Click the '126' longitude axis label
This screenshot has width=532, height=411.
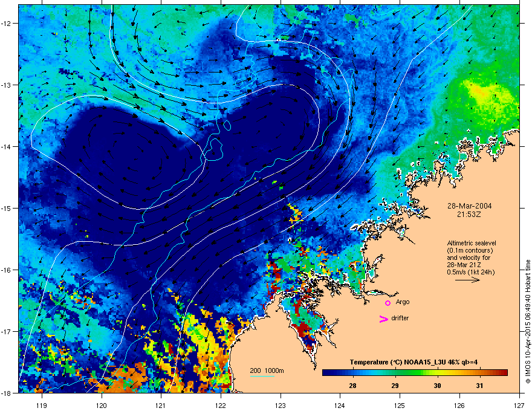point(459,405)
